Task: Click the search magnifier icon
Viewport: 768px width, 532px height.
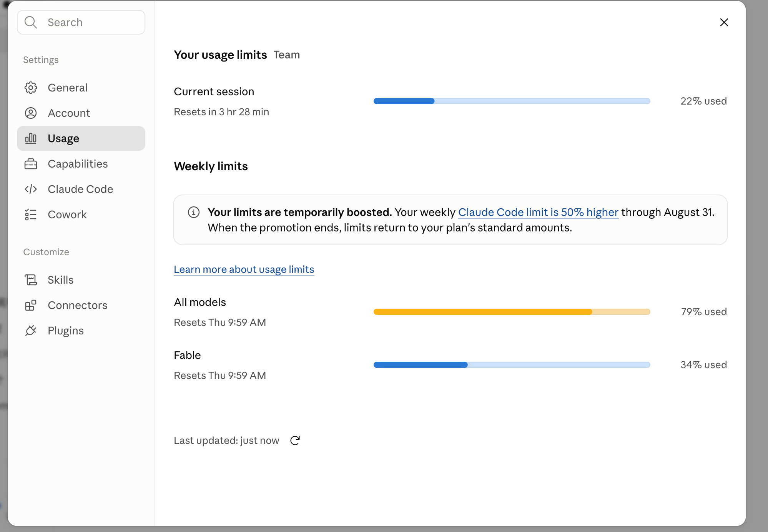Action: click(x=31, y=22)
